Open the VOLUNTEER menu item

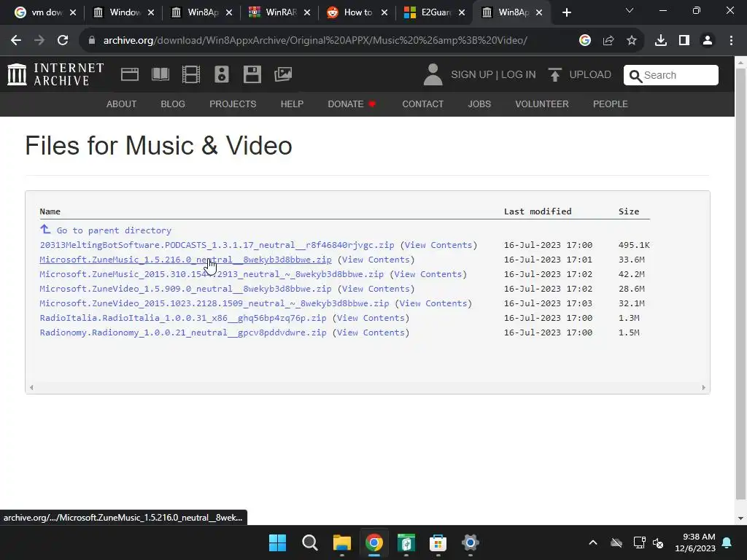click(x=542, y=104)
